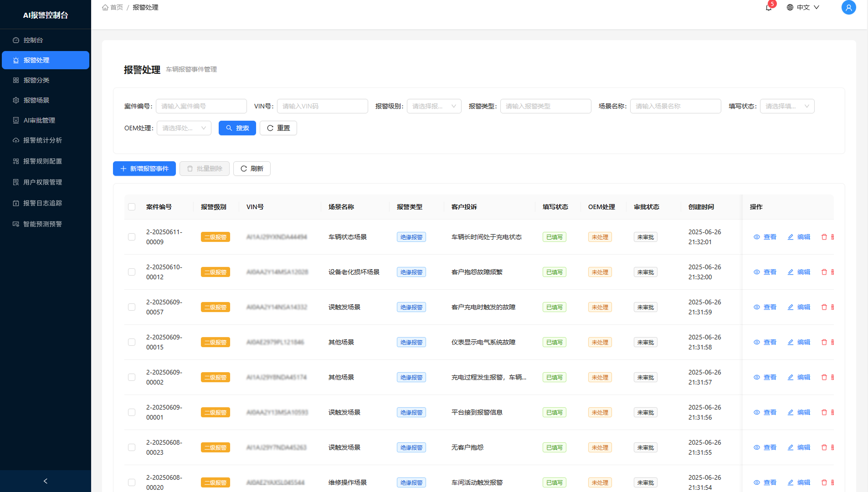Toggle the select-all checkbox in table header
The height and width of the screenshot is (492, 868).
point(132,207)
